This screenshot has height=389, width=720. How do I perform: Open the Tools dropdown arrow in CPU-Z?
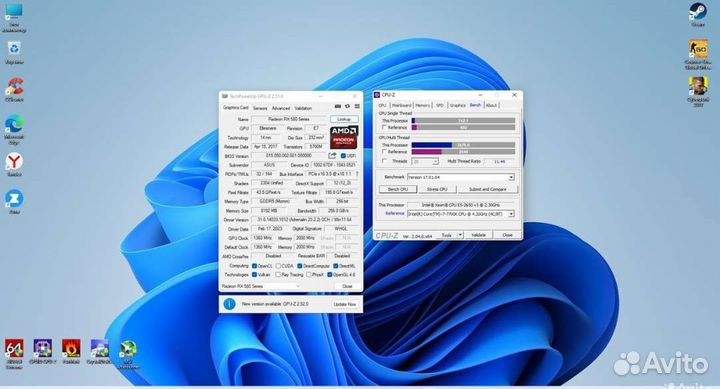click(460, 235)
